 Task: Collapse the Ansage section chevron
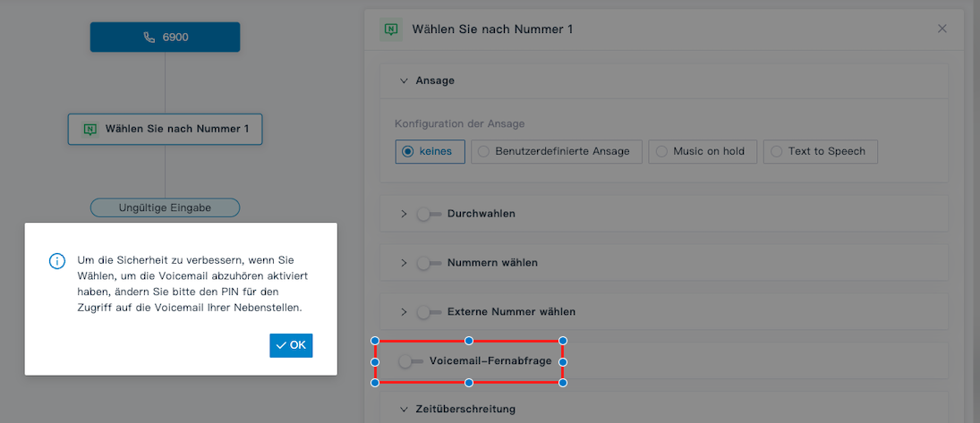(x=404, y=80)
